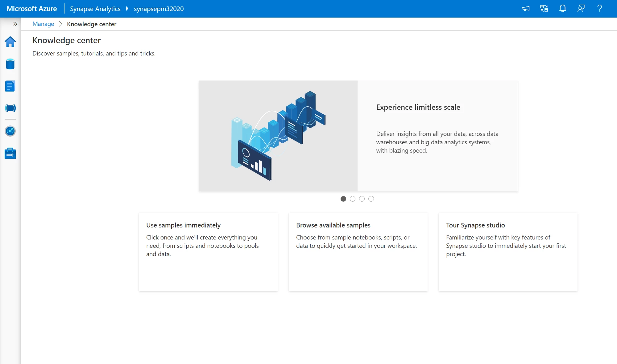
Task: Navigate to fourth carousel slide dot
Action: 371,199
